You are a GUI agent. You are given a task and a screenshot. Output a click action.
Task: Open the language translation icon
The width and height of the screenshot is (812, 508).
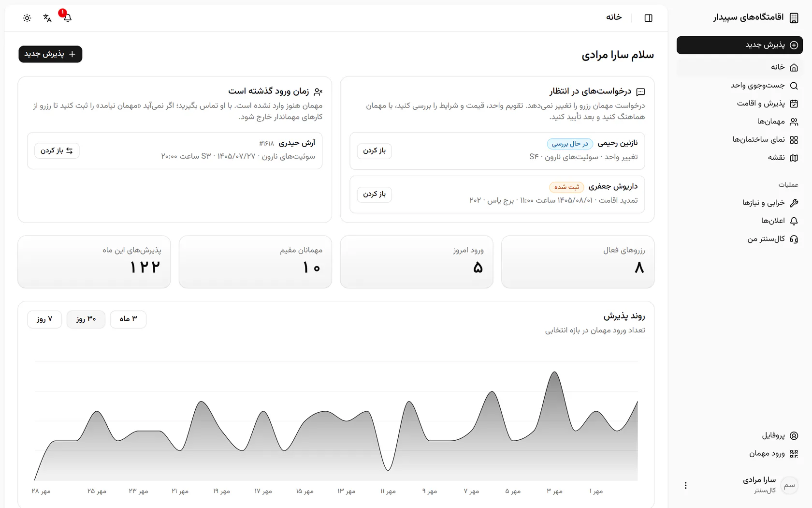coord(47,18)
